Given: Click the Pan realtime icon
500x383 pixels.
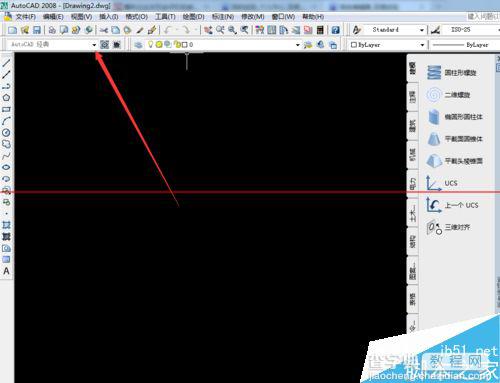Looking at the screenshot, I should 208,30.
